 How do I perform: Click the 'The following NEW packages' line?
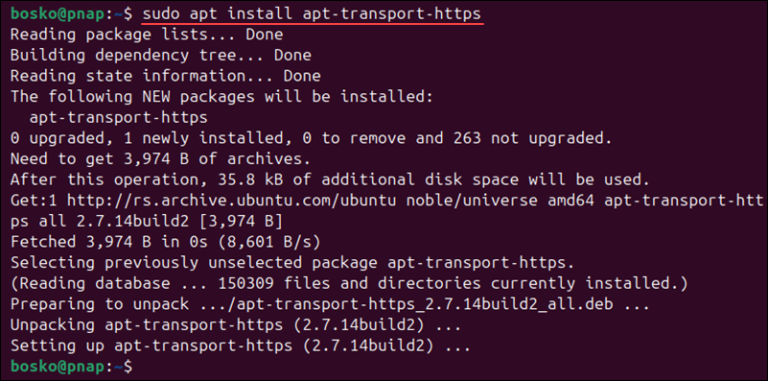tap(222, 97)
